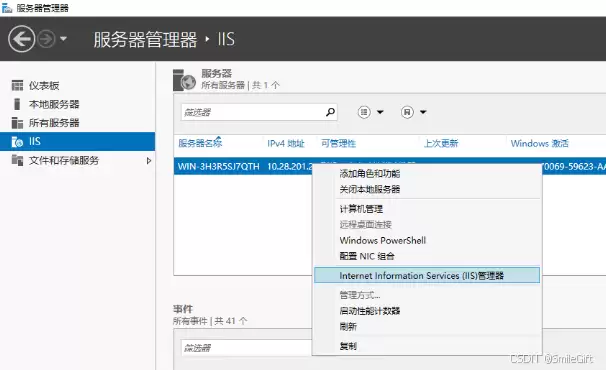Select the WIN-3H3R5SJ7QTH server row

tap(218, 167)
